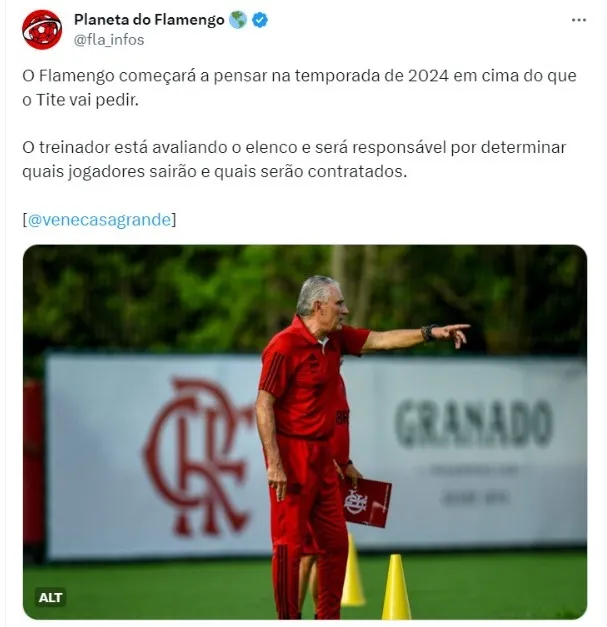Visit the @fla_infos handle
Image resolution: width=607 pixels, height=627 pixels.
109,40
